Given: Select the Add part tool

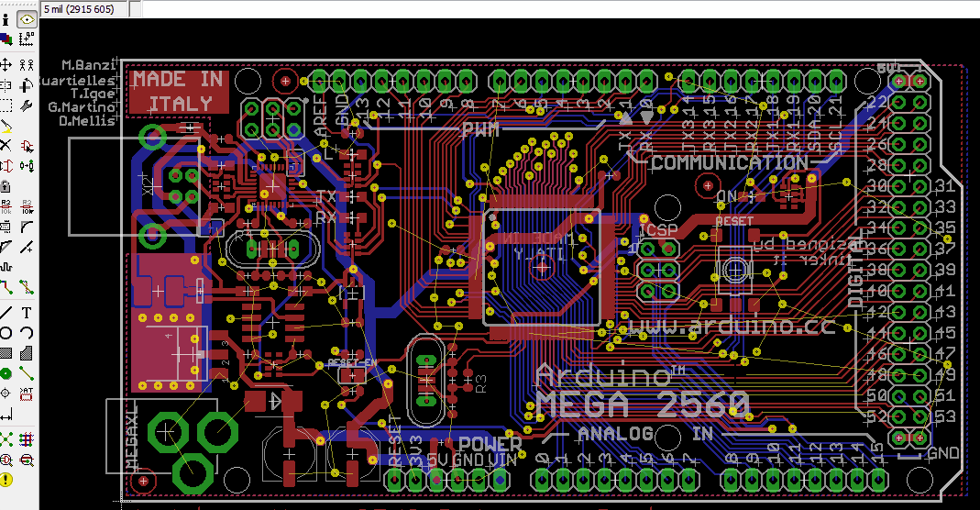Looking at the screenshot, I should (27, 146).
